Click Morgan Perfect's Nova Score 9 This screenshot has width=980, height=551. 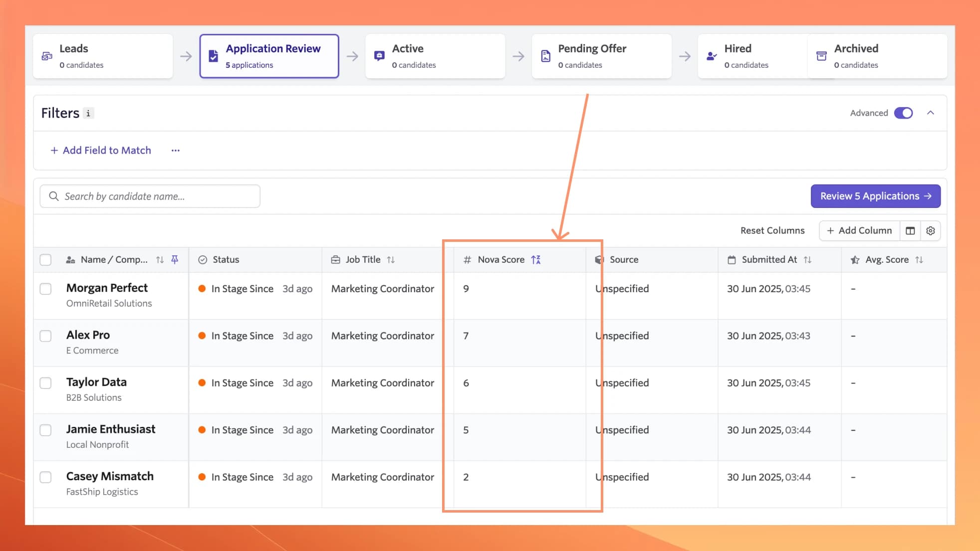click(466, 289)
